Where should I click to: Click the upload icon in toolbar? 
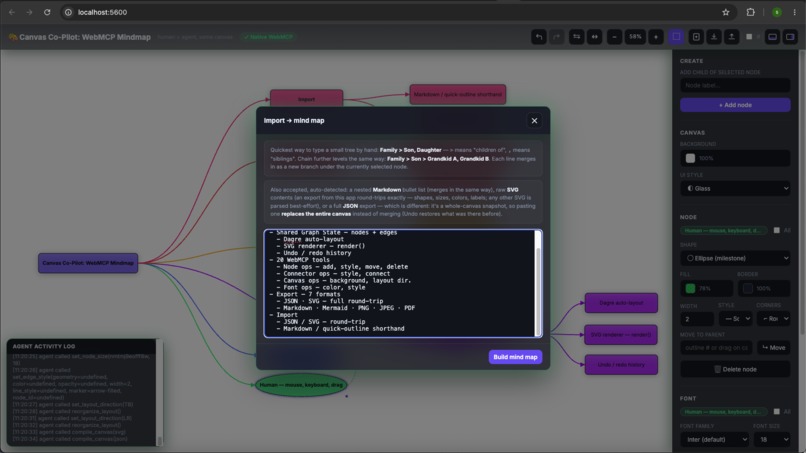(x=731, y=37)
